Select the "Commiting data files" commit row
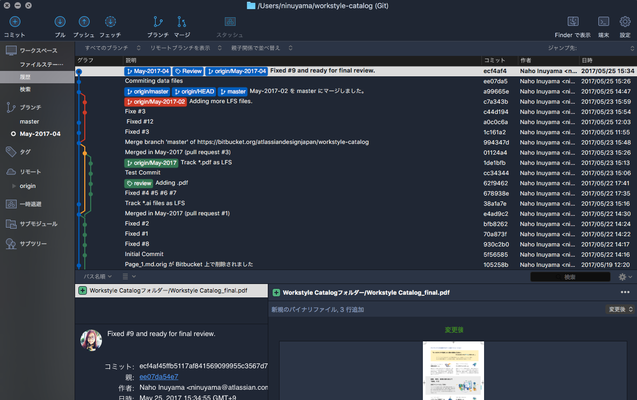 tap(356, 81)
